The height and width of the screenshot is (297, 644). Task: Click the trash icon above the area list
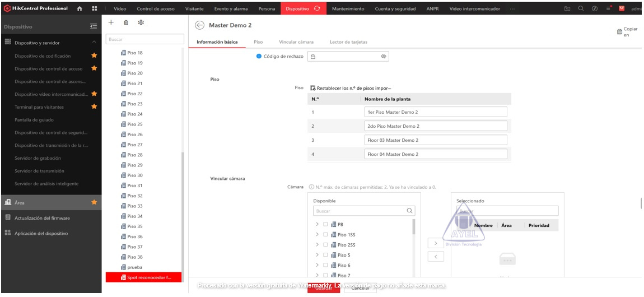(x=126, y=22)
